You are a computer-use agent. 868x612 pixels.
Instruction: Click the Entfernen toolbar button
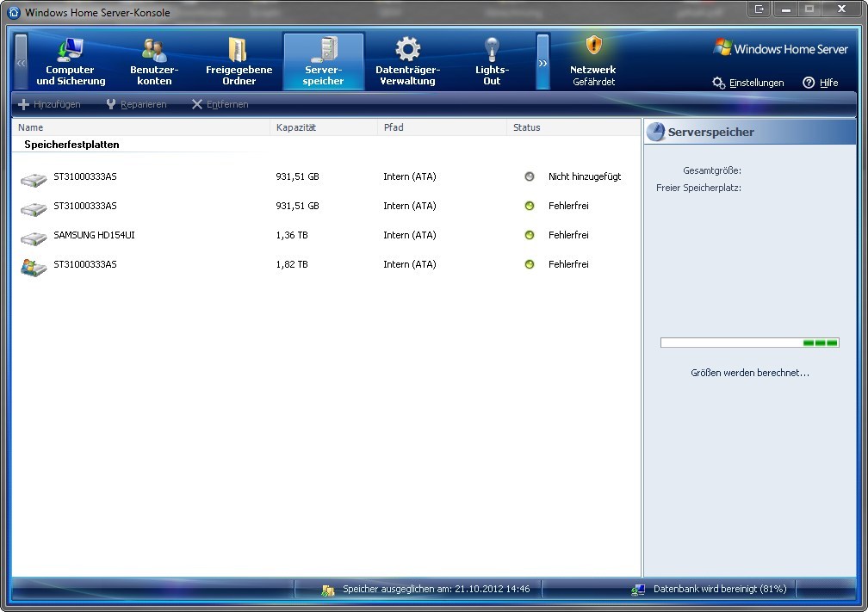click(x=220, y=105)
